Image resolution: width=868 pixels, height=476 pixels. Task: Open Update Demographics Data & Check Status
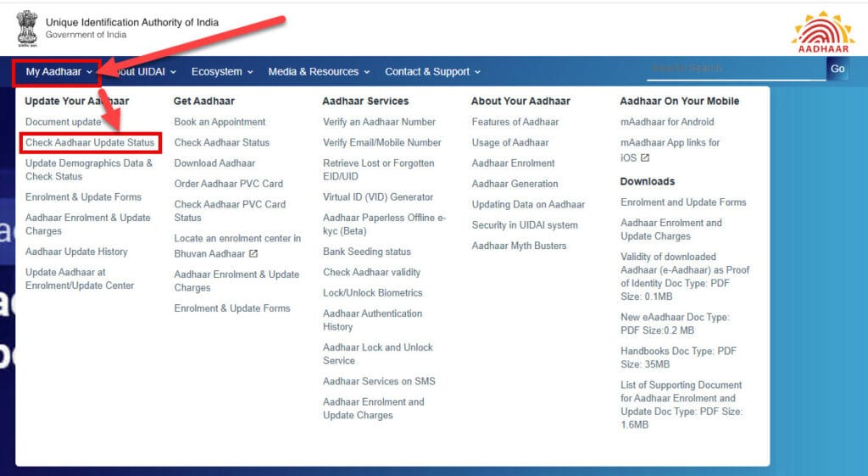pos(88,169)
